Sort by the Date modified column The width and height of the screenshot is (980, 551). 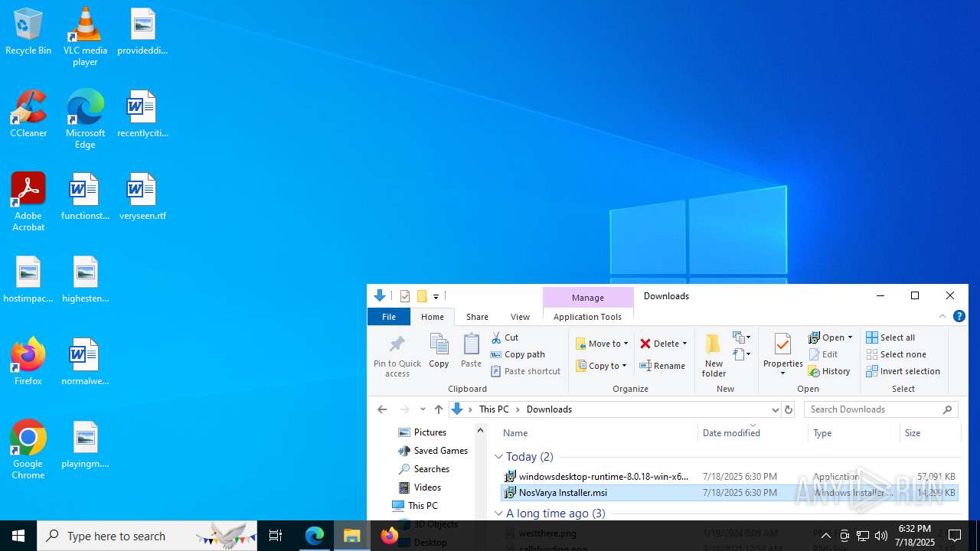(x=753, y=433)
